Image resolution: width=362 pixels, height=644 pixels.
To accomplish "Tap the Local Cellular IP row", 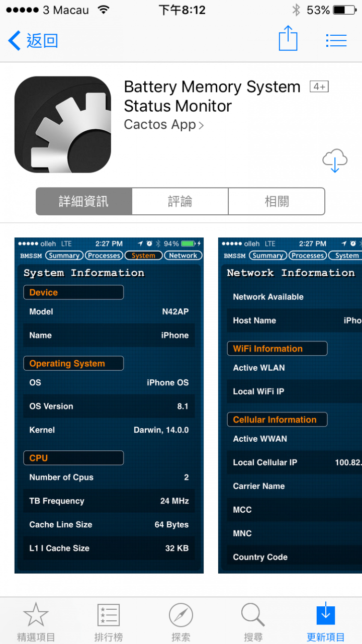I will click(x=294, y=462).
